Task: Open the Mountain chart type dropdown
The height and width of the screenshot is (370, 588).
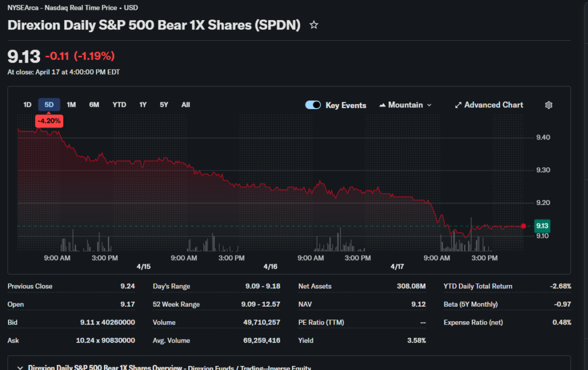Action: (x=405, y=105)
